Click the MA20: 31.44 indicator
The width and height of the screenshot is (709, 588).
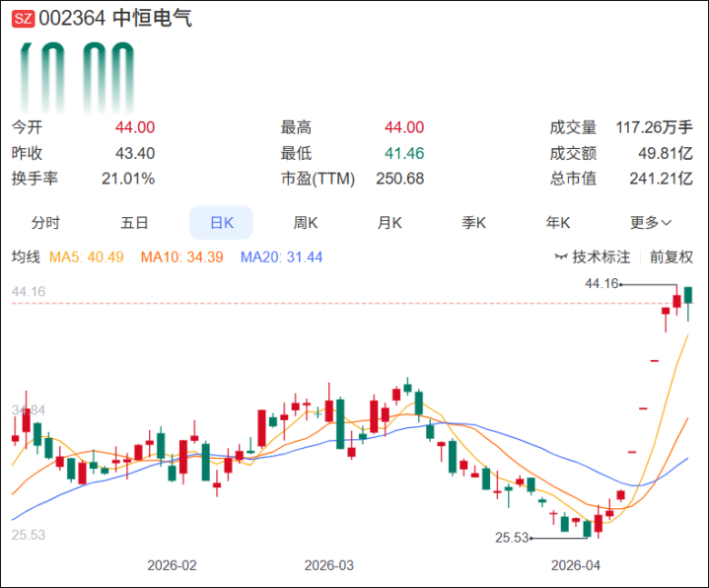tap(281, 257)
